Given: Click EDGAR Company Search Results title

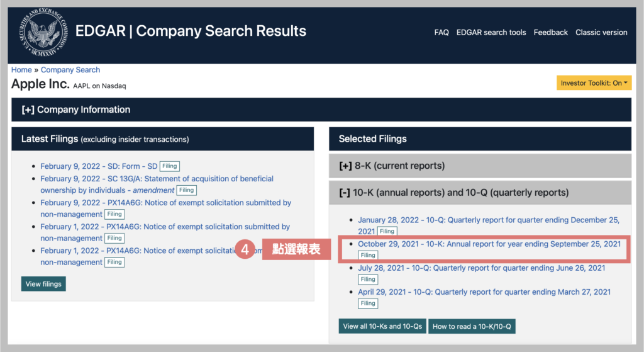Looking at the screenshot, I should coord(191,31).
